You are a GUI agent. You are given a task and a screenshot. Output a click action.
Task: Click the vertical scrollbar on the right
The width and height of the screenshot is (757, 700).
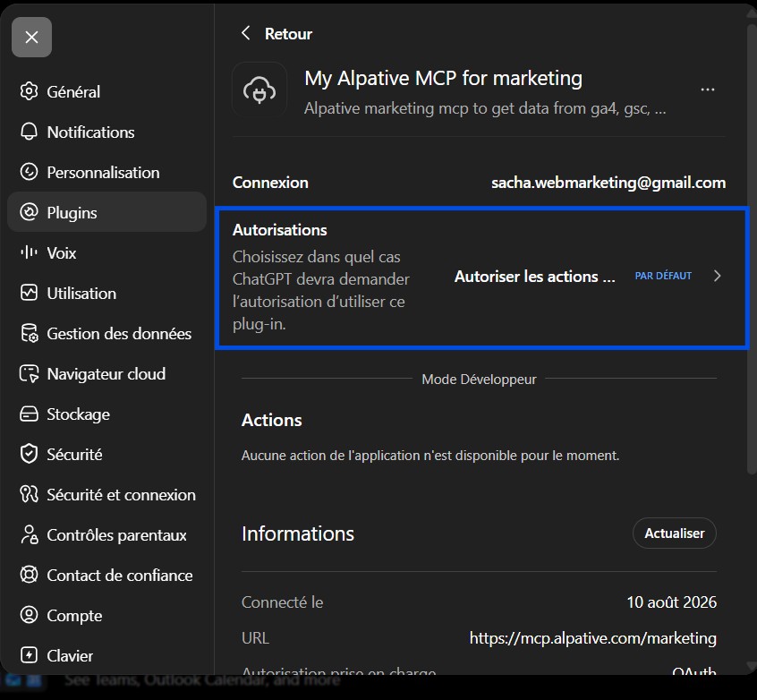point(752,249)
